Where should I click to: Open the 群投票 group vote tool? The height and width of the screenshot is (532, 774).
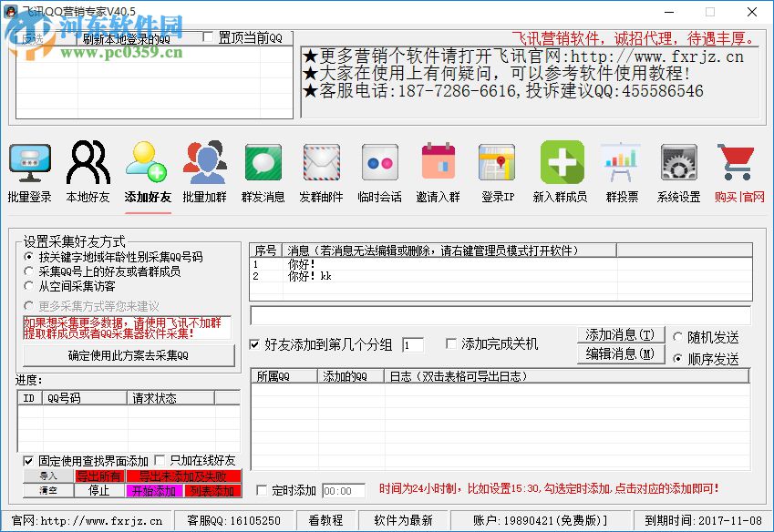620,173
